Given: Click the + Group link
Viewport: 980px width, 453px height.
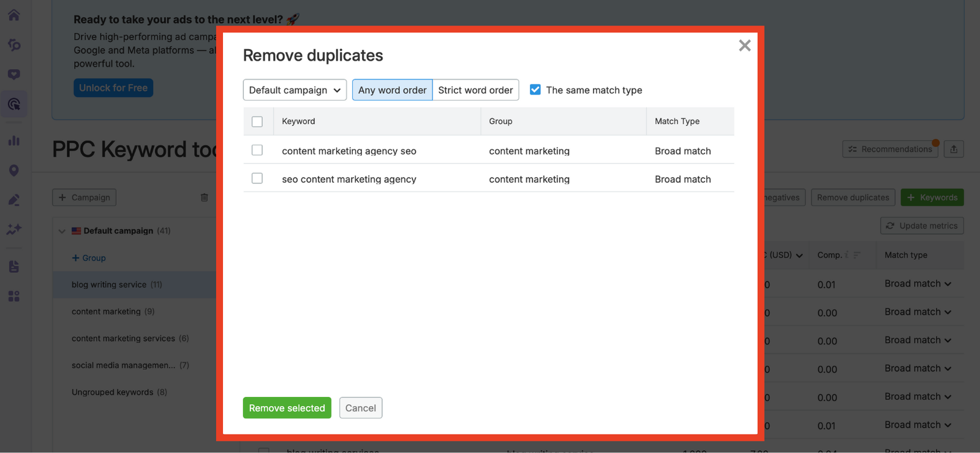Looking at the screenshot, I should pos(89,258).
